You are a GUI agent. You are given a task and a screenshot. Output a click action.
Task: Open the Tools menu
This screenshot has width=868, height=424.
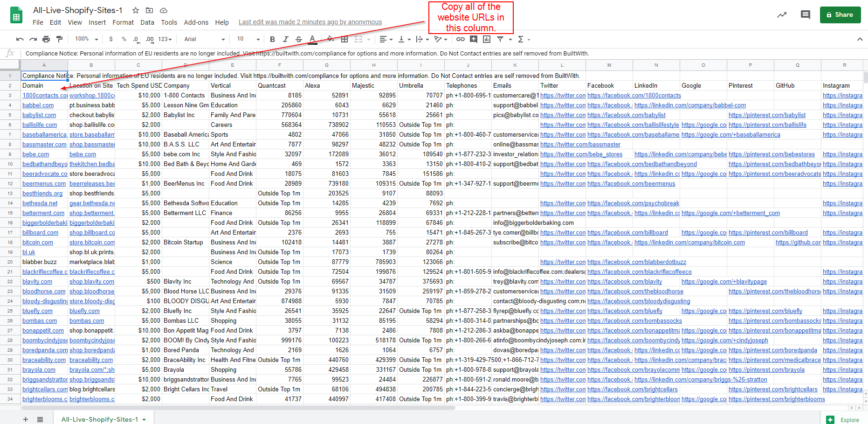[x=169, y=22]
